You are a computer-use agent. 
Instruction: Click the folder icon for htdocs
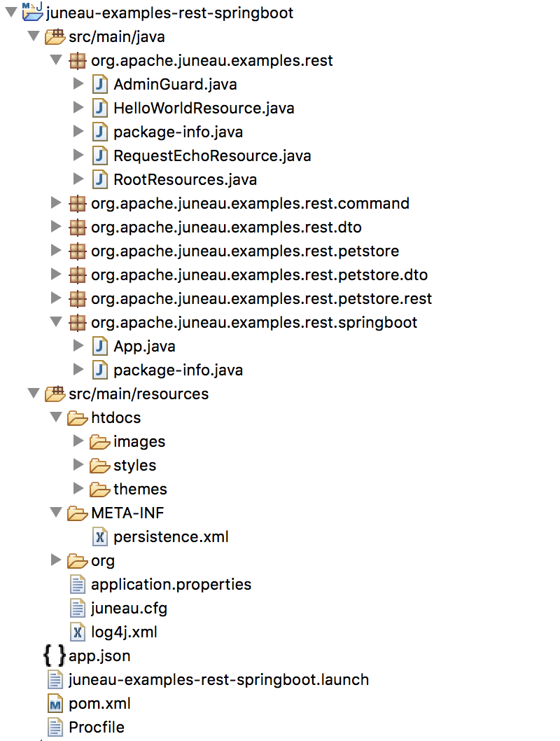[78, 418]
